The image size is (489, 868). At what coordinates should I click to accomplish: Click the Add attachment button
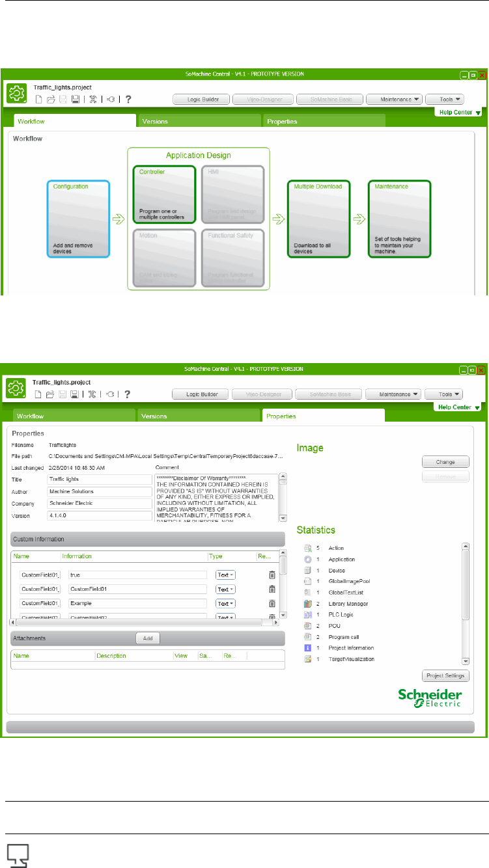pos(148,638)
